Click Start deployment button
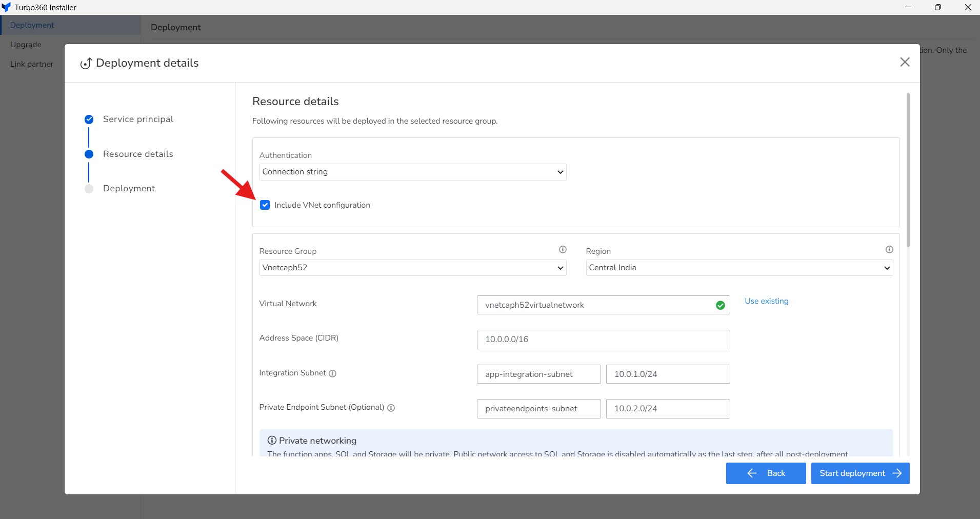980x519 pixels. tap(860, 473)
